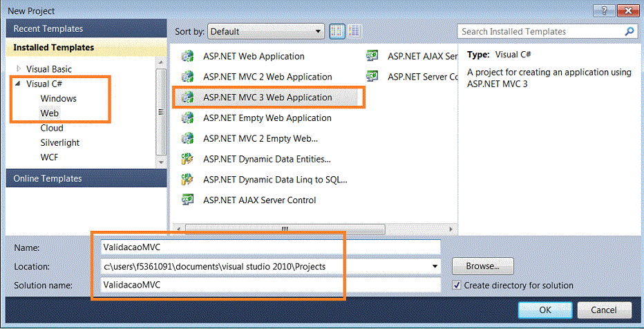Open Recent Templates section
This screenshot has height=329, width=644.
[86, 29]
